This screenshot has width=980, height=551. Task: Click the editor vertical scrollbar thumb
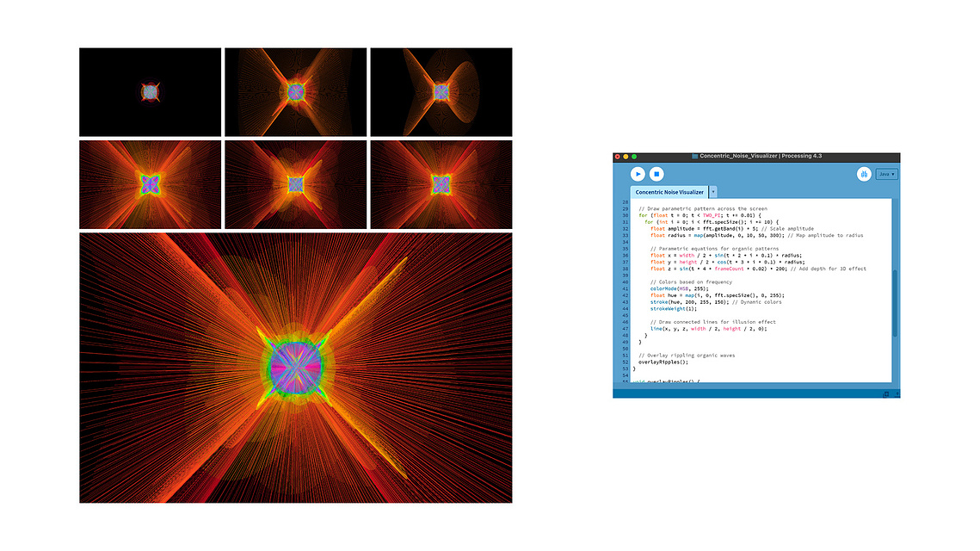(894, 303)
